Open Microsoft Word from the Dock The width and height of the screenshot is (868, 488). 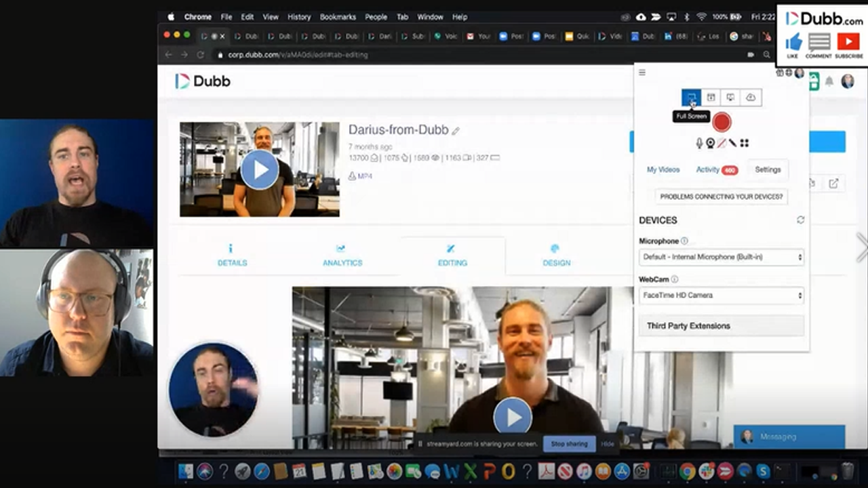click(451, 471)
